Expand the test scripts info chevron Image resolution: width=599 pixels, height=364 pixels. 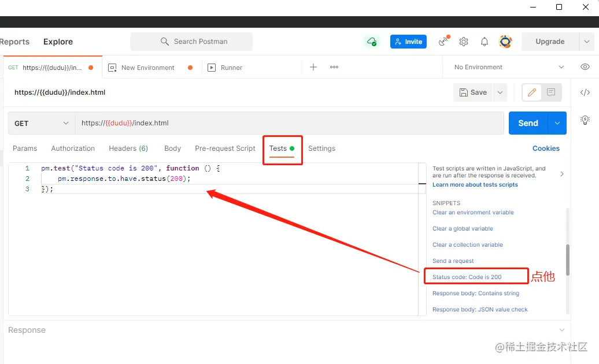562,174
